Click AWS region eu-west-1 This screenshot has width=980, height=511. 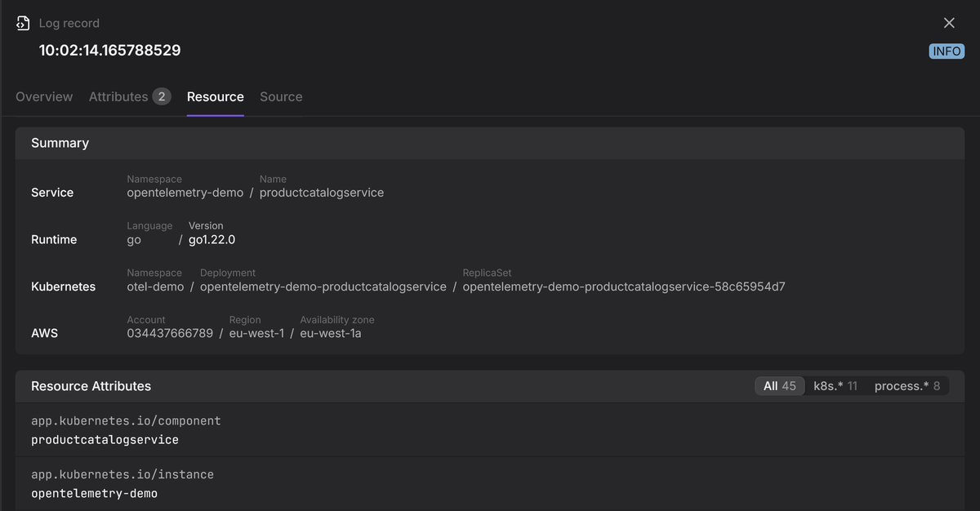click(256, 333)
